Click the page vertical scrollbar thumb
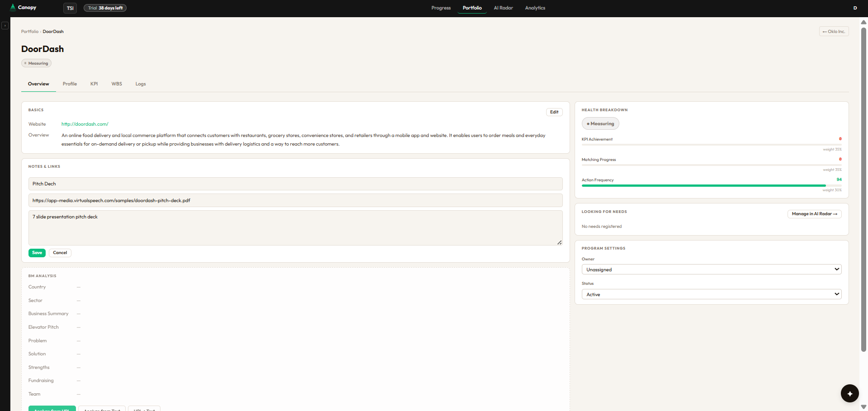Viewport: 868px width, 411px height. coord(863,190)
